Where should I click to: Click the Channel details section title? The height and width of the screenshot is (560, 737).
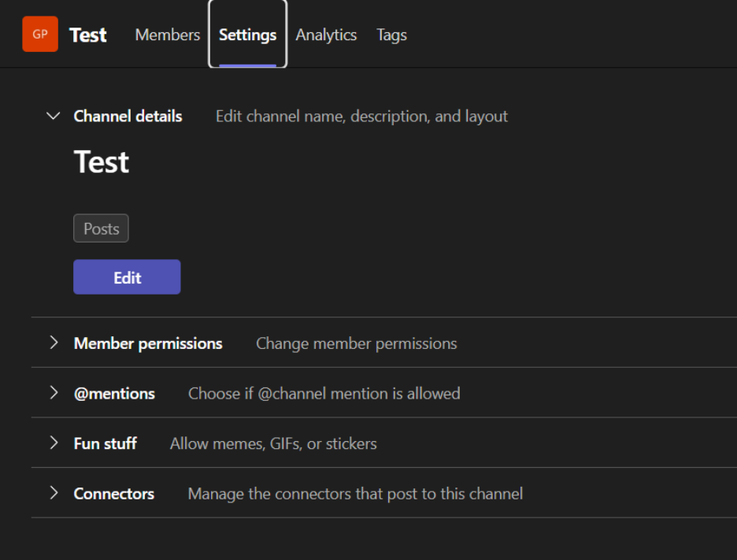128,117
